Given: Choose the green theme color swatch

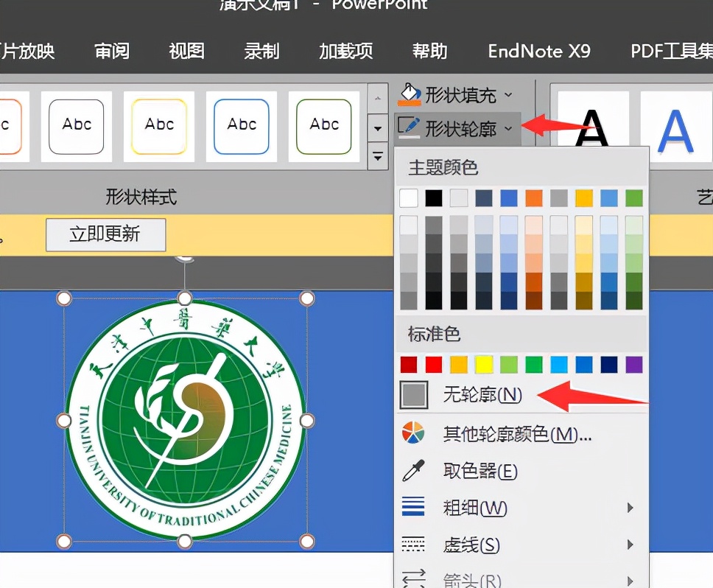Looking at the screenshot, I should click(x=634, y=198).
